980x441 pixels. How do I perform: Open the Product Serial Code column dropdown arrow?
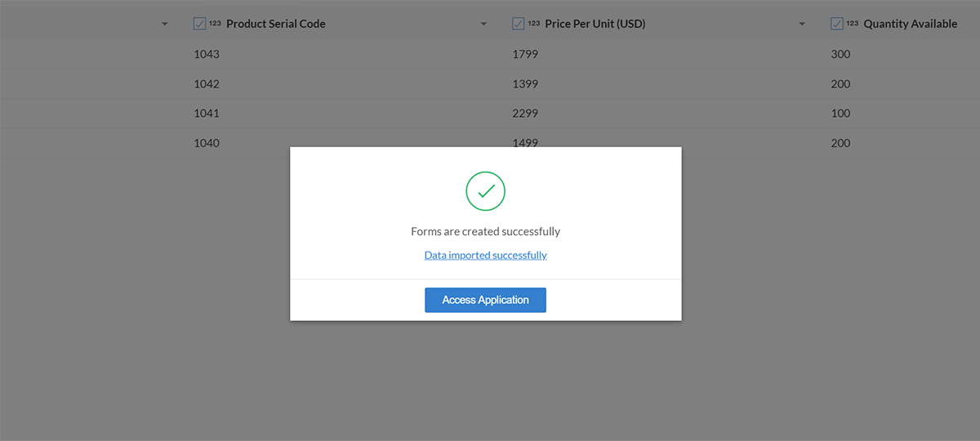pos(484,24)
